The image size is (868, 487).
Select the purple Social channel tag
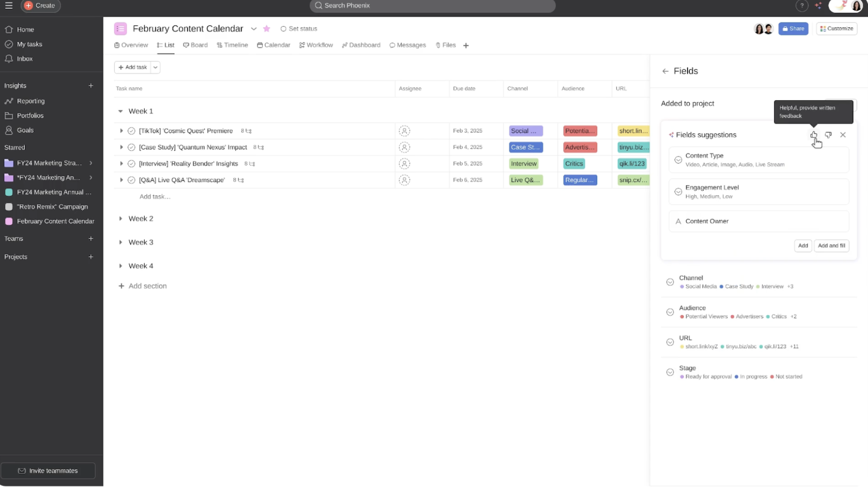point(525,131)
